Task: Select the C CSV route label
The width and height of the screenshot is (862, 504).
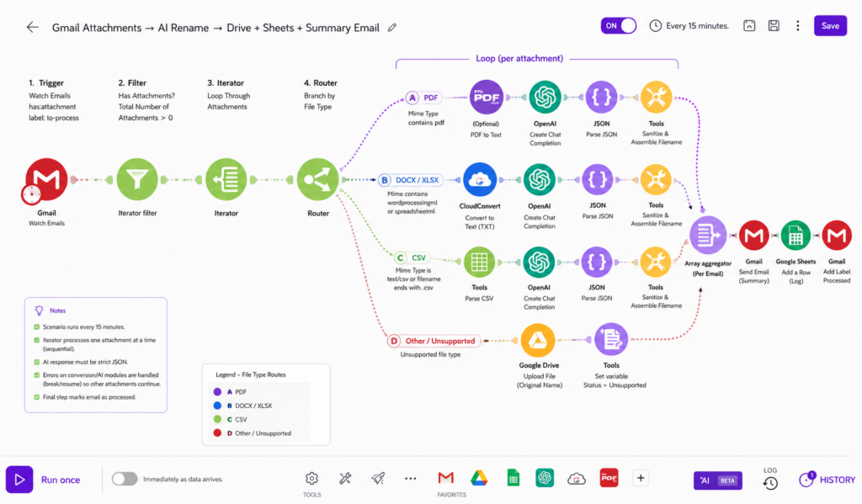Action: pyautogui.click(x=412, y=257)
